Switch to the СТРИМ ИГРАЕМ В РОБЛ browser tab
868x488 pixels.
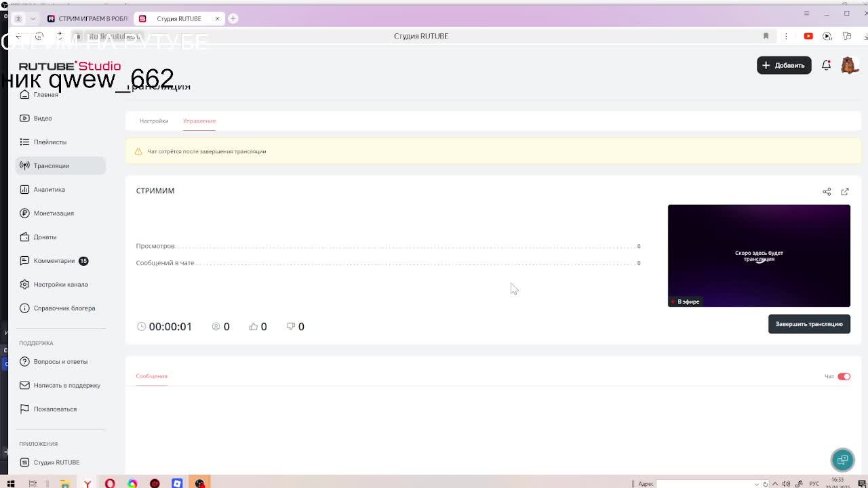coord(87,18)
